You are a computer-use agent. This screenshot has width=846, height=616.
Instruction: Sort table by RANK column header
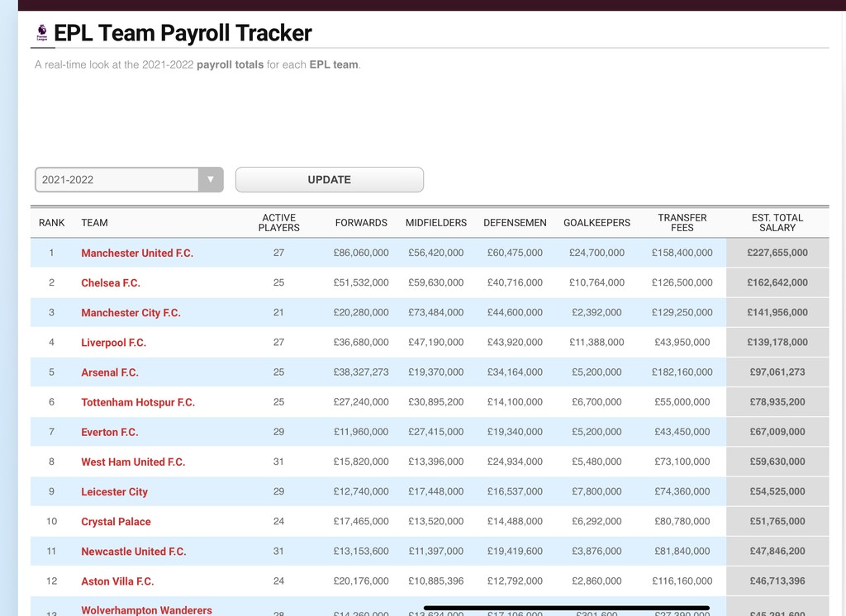[52, 223]
